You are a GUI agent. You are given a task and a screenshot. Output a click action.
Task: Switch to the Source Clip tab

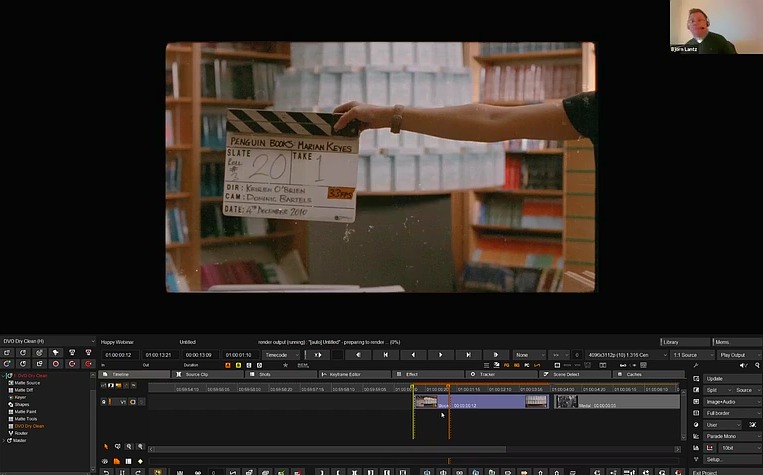(208, 374)
